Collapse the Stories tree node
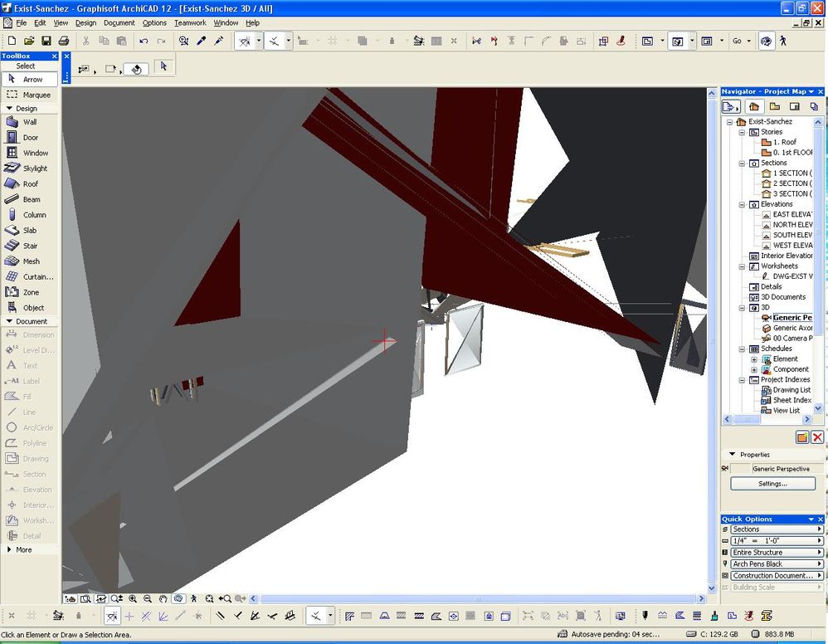Viewport: 828px width, 644px height. click(742, 132)
